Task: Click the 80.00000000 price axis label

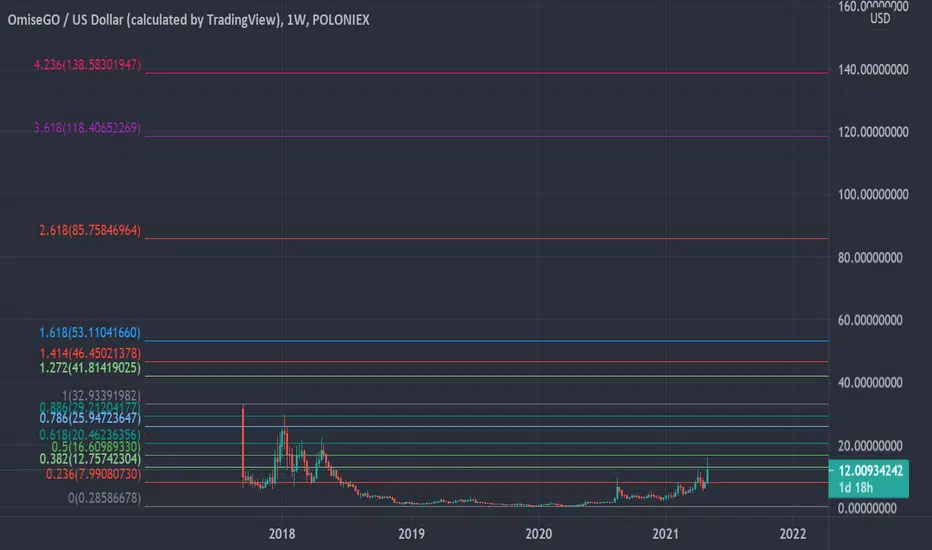Action: (870, 257)
